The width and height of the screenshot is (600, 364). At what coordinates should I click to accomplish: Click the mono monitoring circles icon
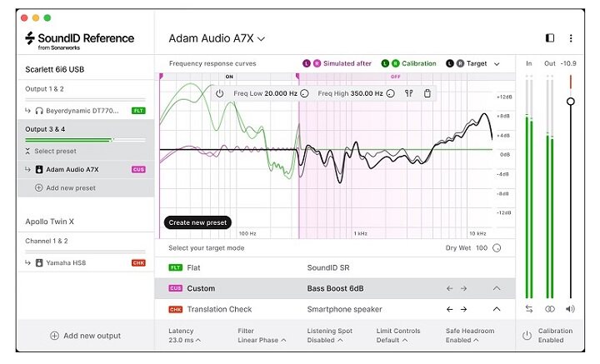tap(549, 309)
